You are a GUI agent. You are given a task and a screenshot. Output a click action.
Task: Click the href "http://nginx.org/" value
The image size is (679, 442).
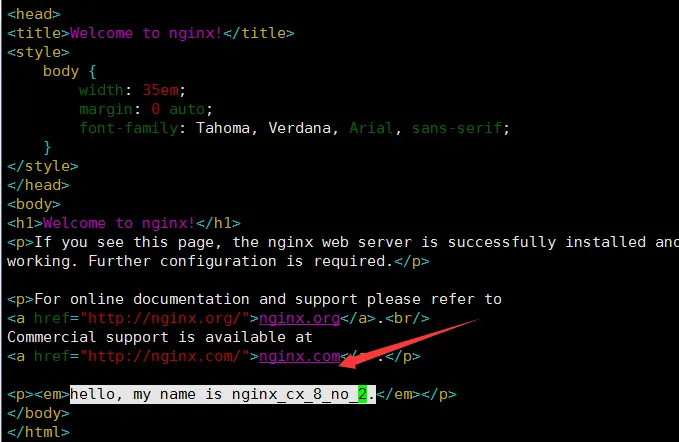click(164, 318)
